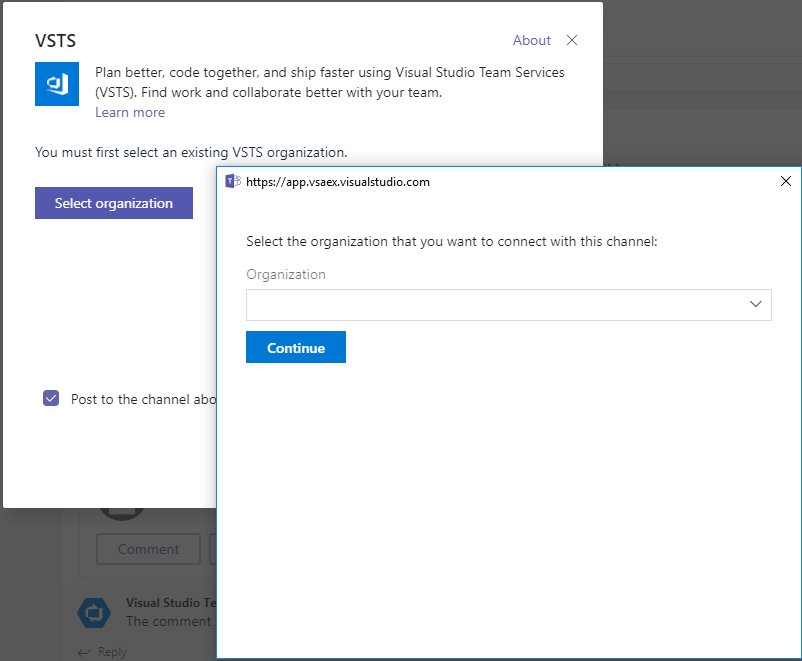Click 'Select the organization that you want' prompt
Image resolution: width=802 pixels, height=661 pixels.
(x=452, y=241)
